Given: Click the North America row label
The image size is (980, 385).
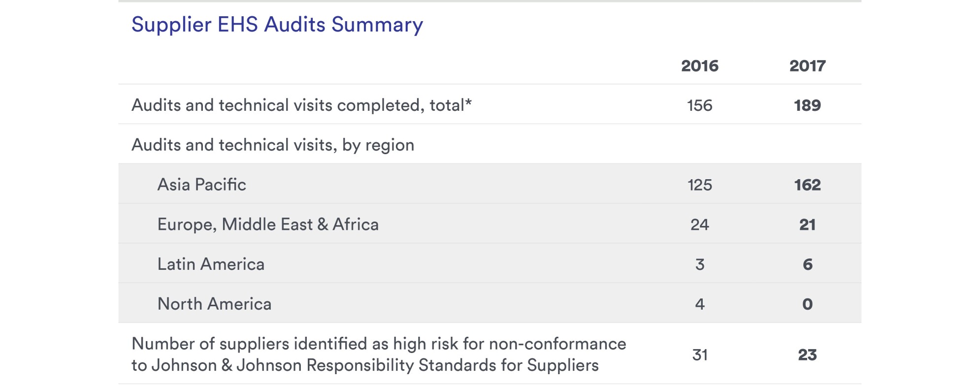Looking at the screenshot, I should pyautogui.click(x=214, y=304).
